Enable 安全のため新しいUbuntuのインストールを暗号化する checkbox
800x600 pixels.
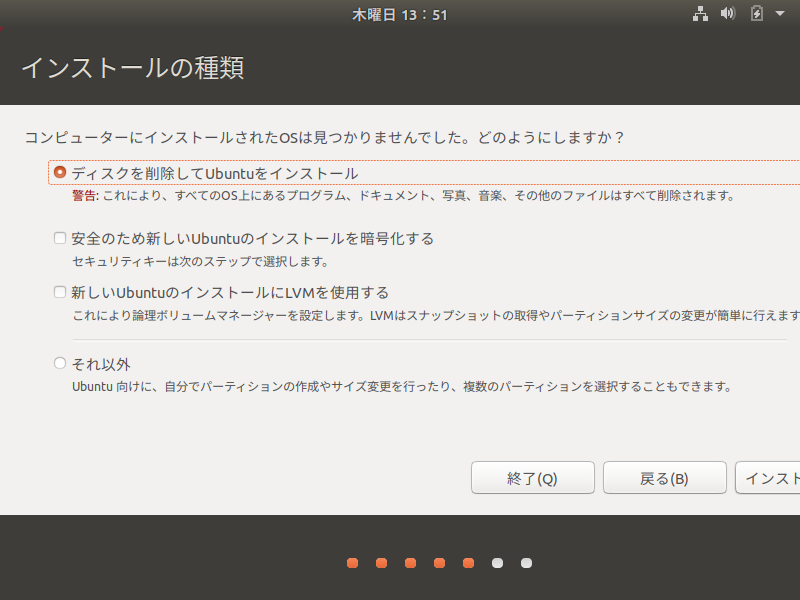pyautogui.click(x=60, y=238)
